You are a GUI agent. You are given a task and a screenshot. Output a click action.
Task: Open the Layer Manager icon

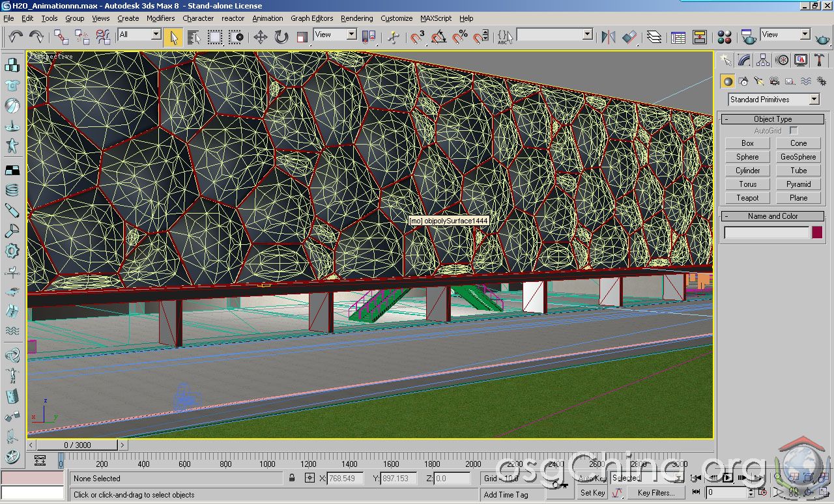coord(654,36)
